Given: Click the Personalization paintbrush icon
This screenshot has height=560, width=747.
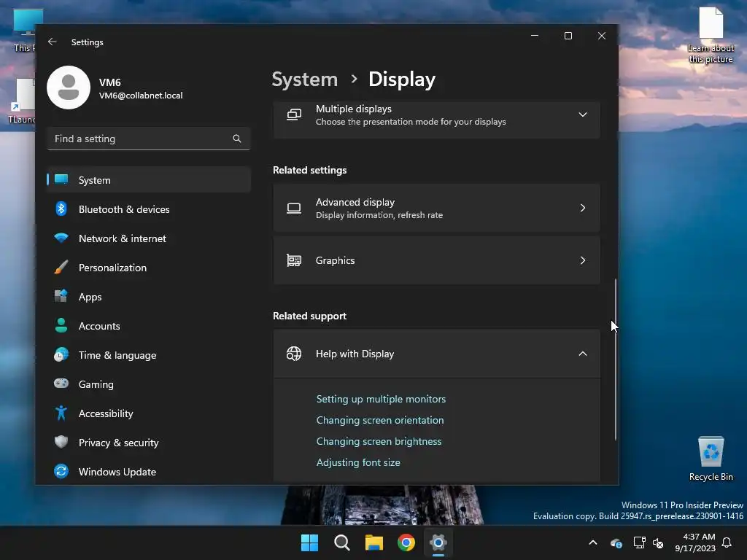Looking at the screenshot, I should [x=61, y=267].
